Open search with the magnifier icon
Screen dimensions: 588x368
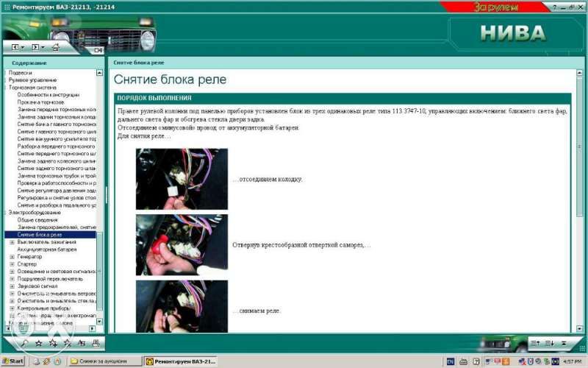click(x=24, y=343)
